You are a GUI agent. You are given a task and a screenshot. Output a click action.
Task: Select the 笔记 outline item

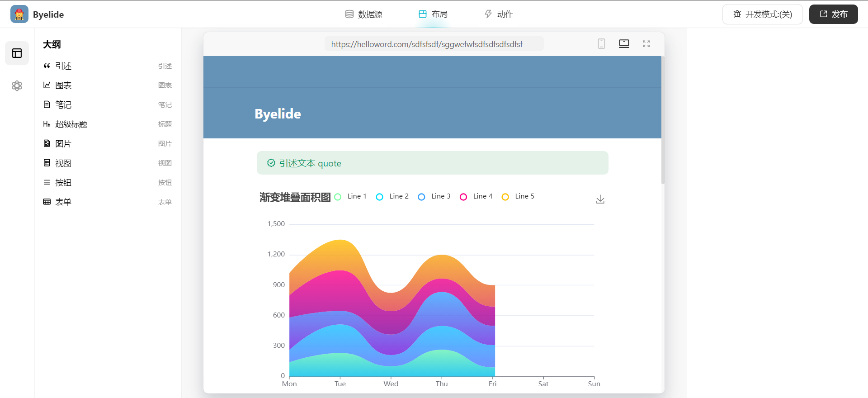coord(108,105)
